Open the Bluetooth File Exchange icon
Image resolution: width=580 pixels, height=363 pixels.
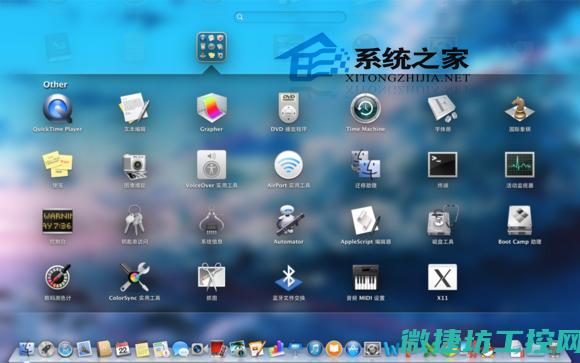(x=289, y=277)
